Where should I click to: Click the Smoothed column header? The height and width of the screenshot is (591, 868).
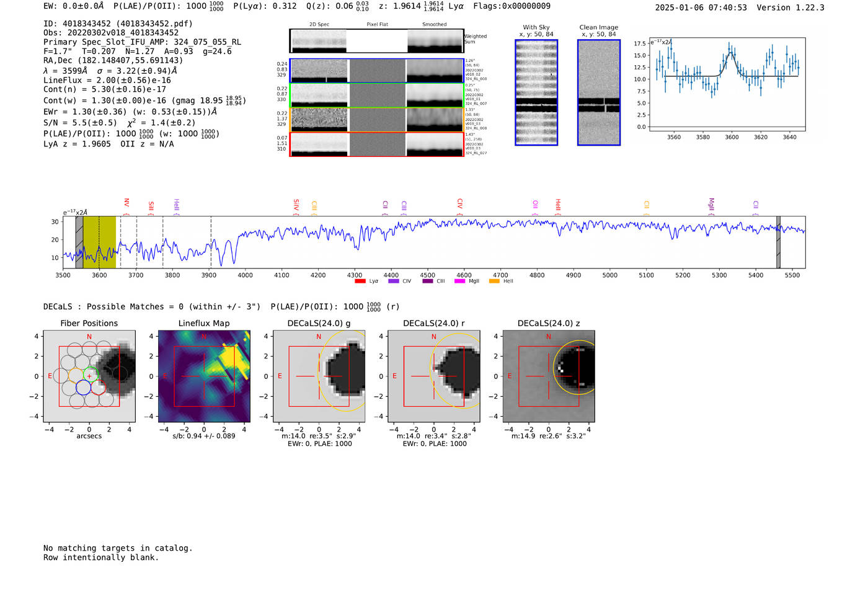(435, 24)
